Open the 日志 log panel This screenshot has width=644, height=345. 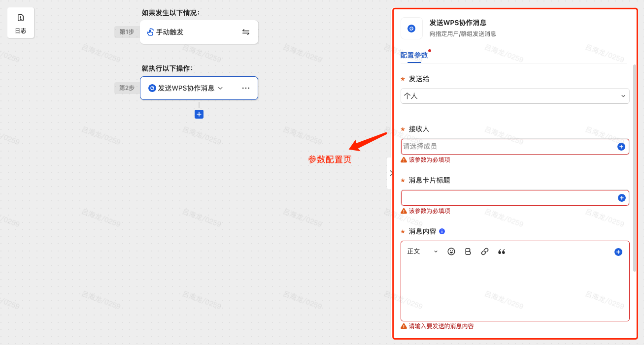pos(21,23)
